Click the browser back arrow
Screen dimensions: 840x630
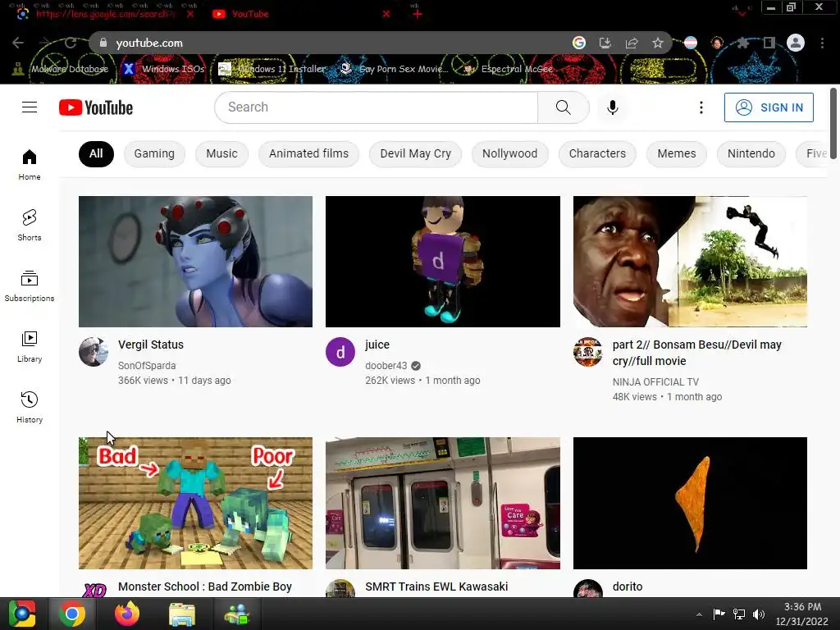18,43
